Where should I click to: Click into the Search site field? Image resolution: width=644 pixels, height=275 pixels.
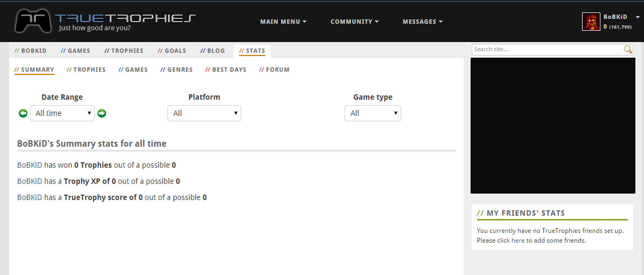547,50
